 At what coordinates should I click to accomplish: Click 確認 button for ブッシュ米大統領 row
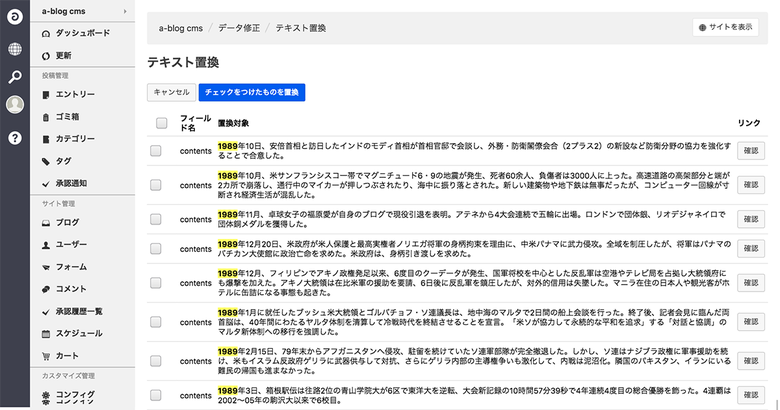(751, 322)
